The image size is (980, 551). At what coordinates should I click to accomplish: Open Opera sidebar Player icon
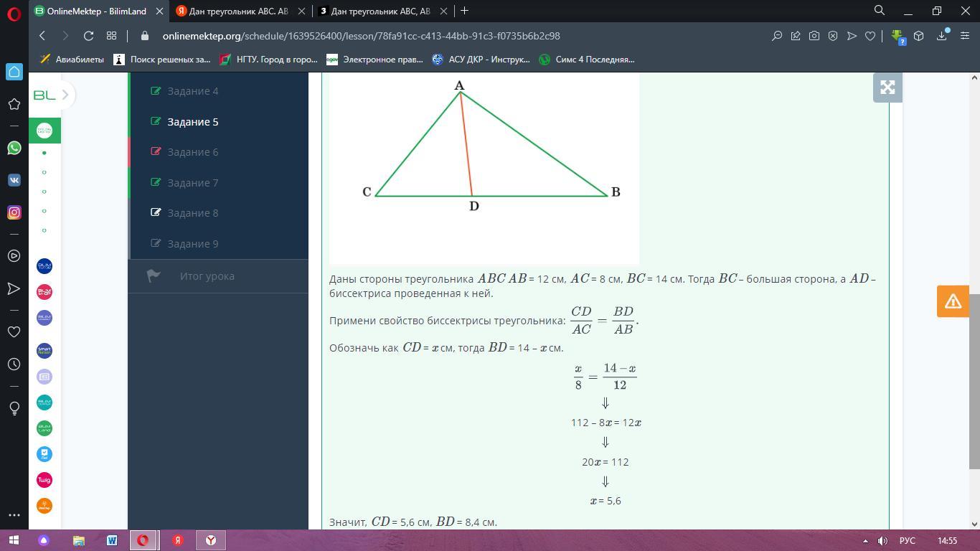point(14,256)
